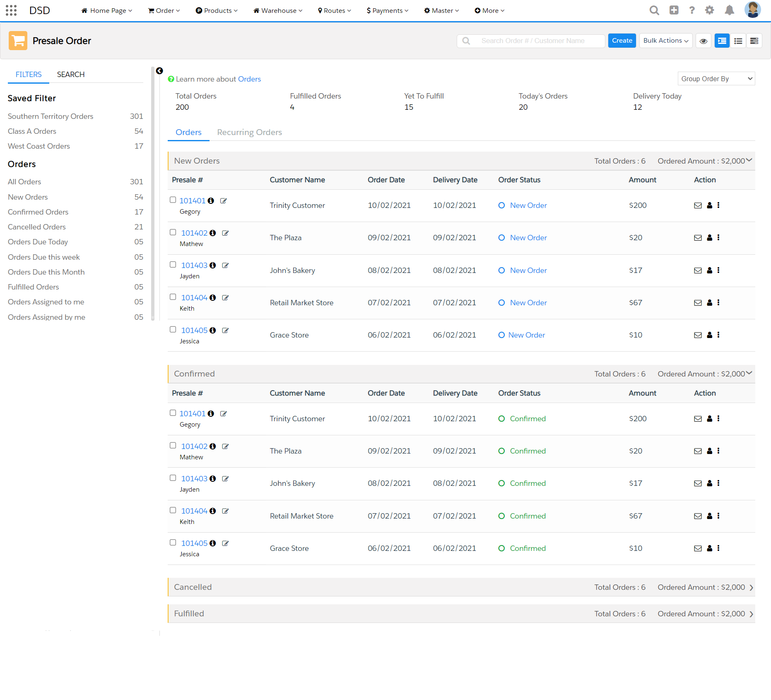Open the Group Order By dropdown
The width and height of the screenshot is (771, 700).
716,78
